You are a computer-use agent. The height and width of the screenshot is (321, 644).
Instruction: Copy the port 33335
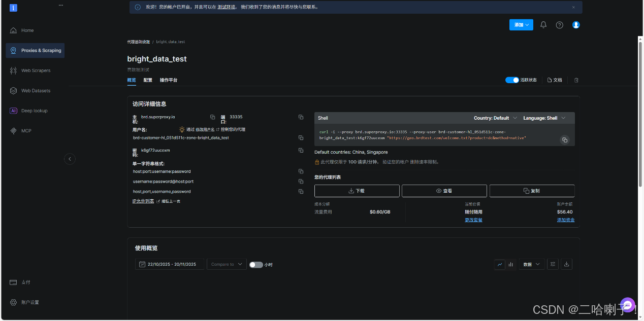coord(301,117)
